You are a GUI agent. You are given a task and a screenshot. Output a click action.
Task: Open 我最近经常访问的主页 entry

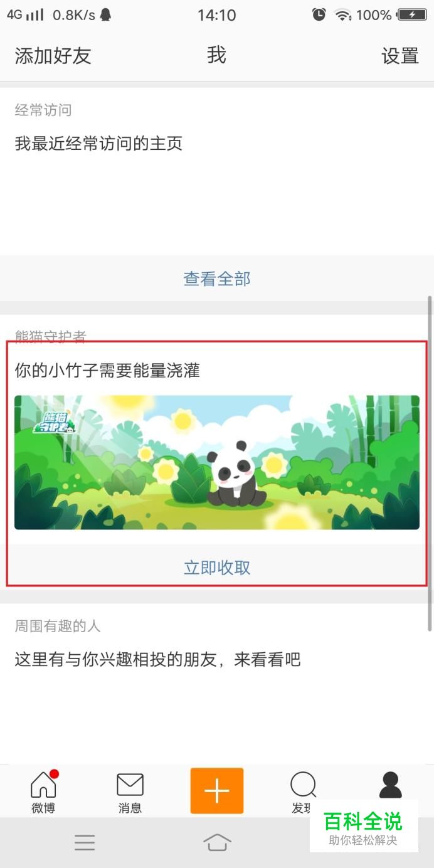98,144
